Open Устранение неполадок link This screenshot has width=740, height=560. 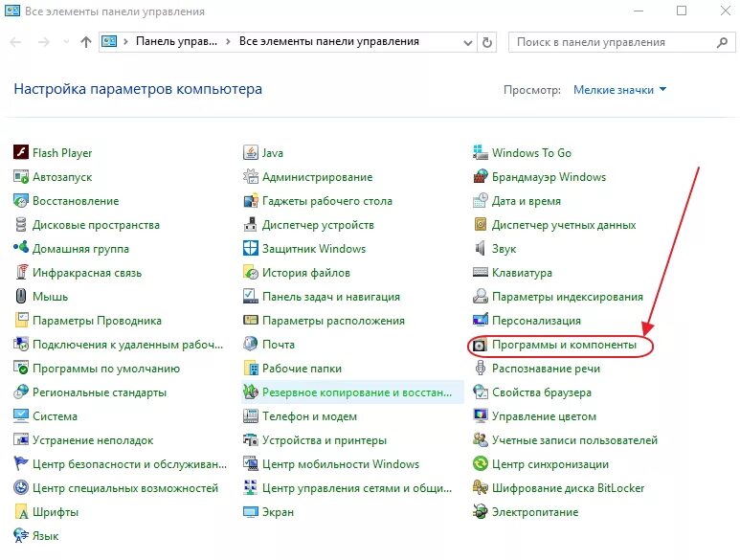(93, 440)
